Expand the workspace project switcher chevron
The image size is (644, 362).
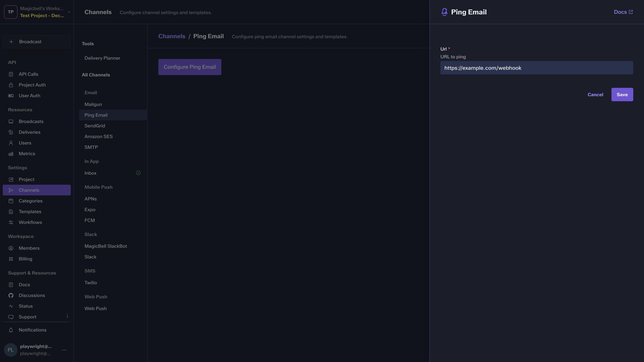pyautogui.click(x=69, y=12)
